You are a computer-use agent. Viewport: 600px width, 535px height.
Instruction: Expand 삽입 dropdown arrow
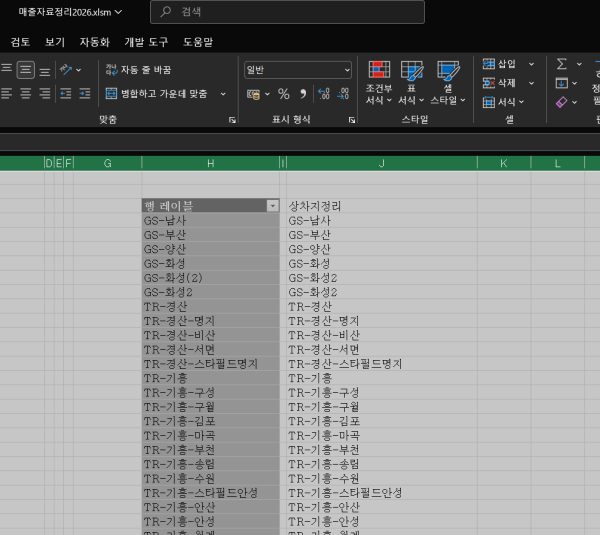(532, 64)
